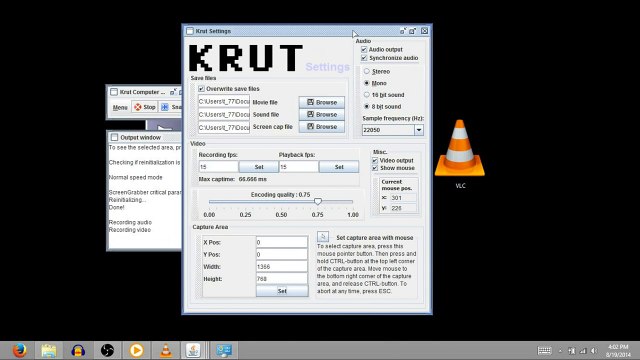Apply capture area with Set button

click(x=282, y=291)
